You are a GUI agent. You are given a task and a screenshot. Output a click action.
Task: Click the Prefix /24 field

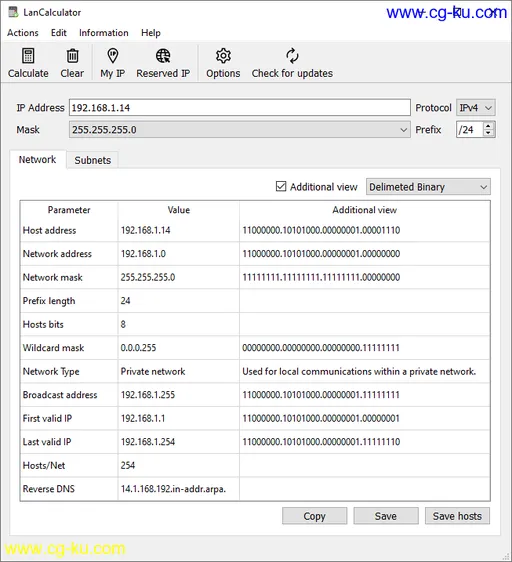pos(470,130)
